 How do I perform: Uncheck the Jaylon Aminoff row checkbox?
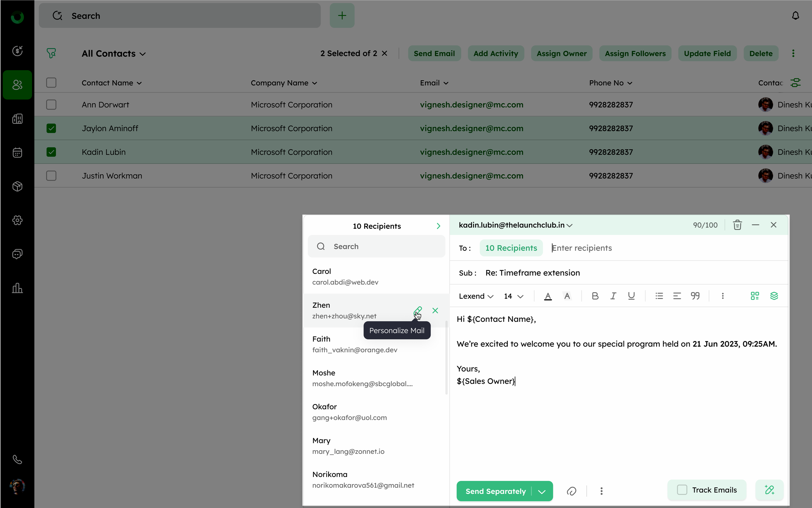(x=51, y=128)
